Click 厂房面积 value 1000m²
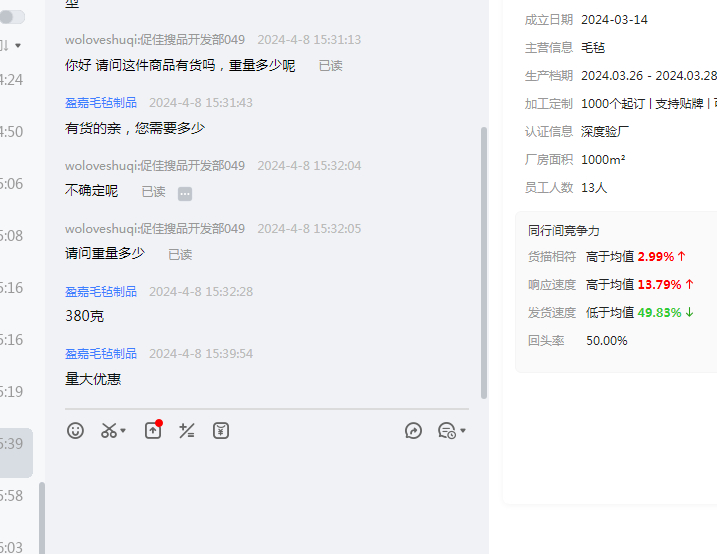The image size is (717, 554). coord(603,160)
